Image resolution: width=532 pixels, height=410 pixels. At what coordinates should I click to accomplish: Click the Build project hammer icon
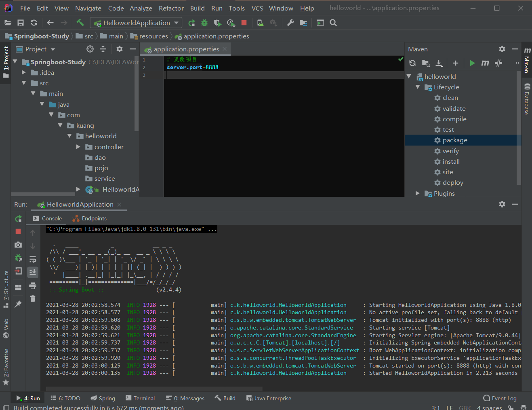(80, 23)
